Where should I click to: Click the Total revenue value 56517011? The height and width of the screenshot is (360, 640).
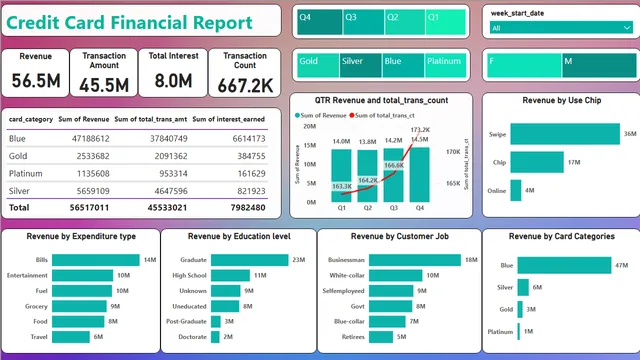[x=89, y=208]
